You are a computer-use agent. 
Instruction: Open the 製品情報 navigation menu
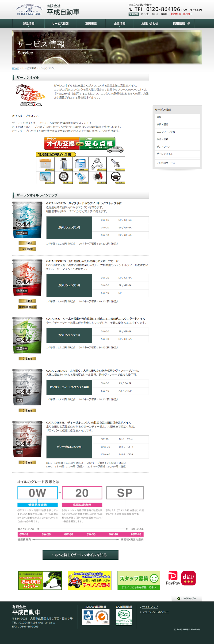(x=29, y=24)
